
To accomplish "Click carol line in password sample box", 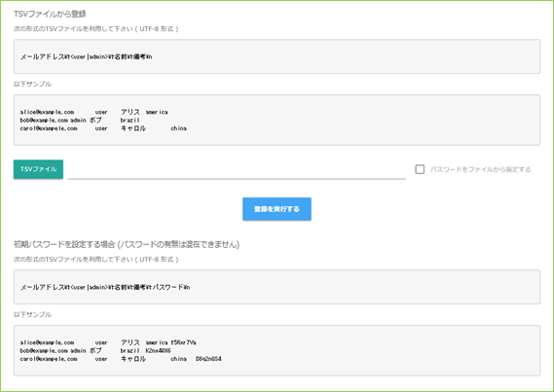I will [121, 359].
